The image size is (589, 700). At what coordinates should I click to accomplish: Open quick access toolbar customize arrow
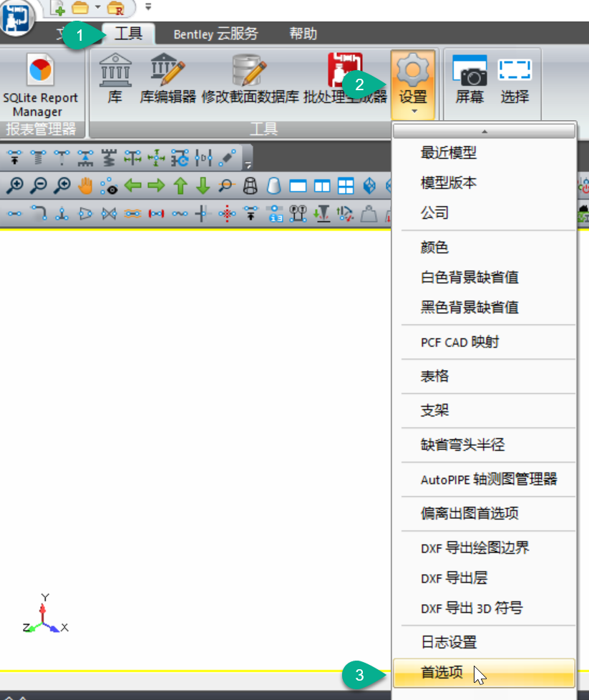coord(148,6)
